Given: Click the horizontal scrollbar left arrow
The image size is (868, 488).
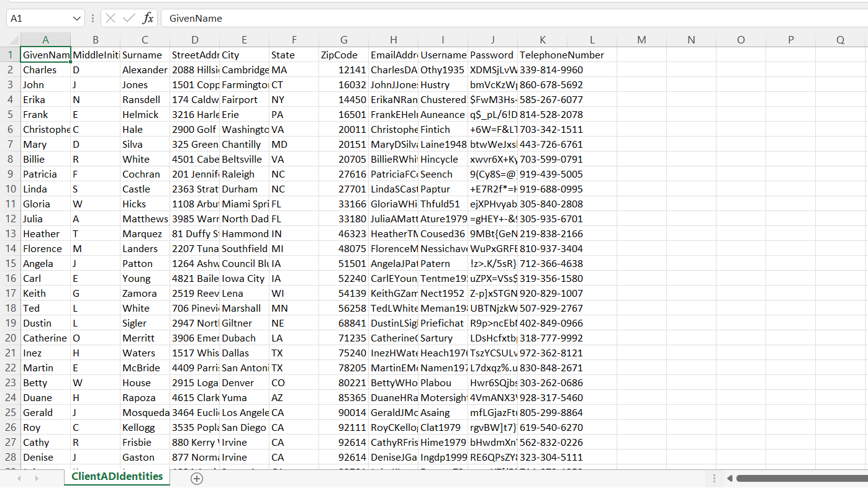Looking at the screenshot, I should pos(730,478).
